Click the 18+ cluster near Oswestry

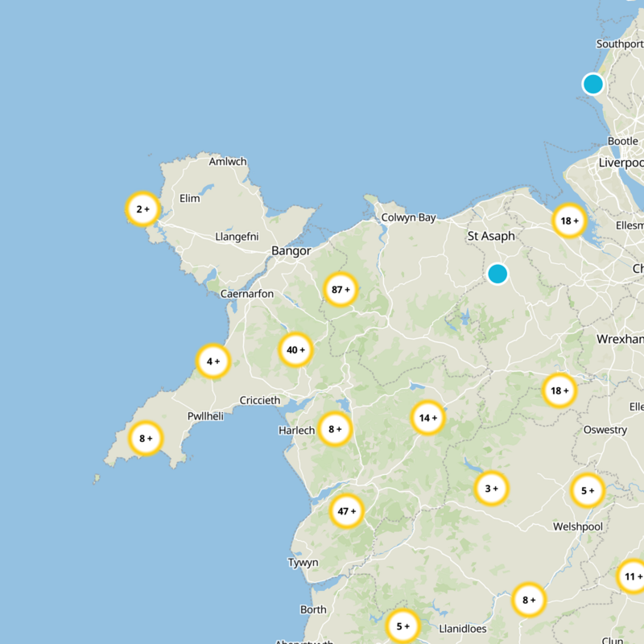click(558, 390)
